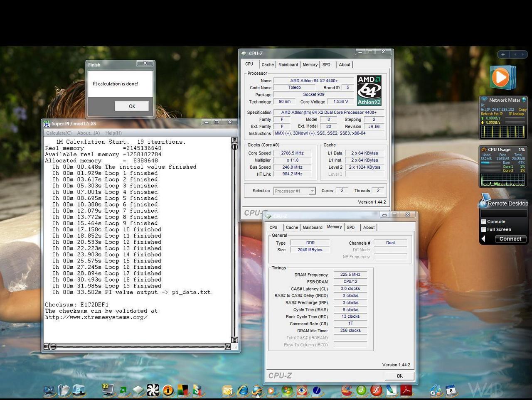Image resolution: width=532 pixels, height=400 pixels.
Task: Click the Super PI title bar icon
Action: click(47, 123)
